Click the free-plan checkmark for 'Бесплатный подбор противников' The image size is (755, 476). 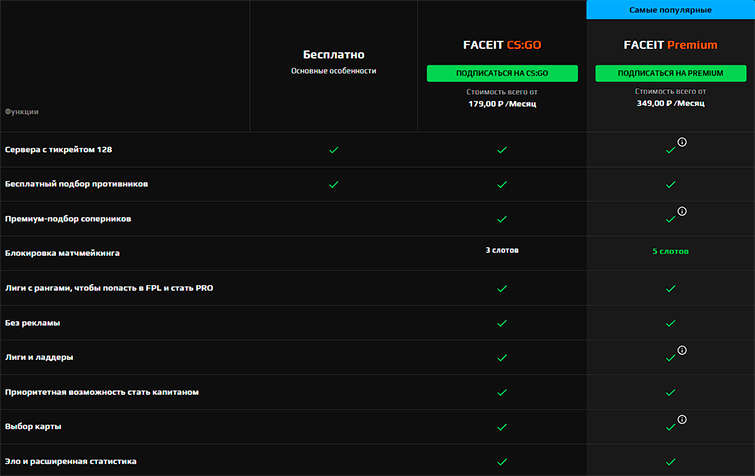(334, 185)
